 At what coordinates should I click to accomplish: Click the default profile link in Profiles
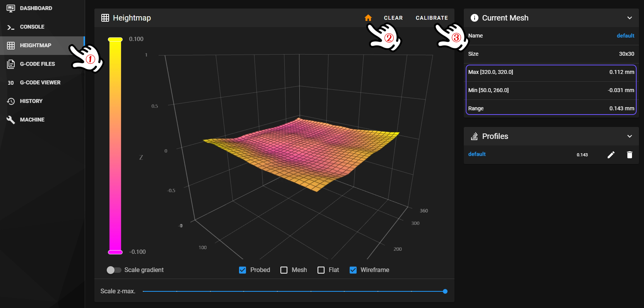pyautogui.click(x=477, y=154)
